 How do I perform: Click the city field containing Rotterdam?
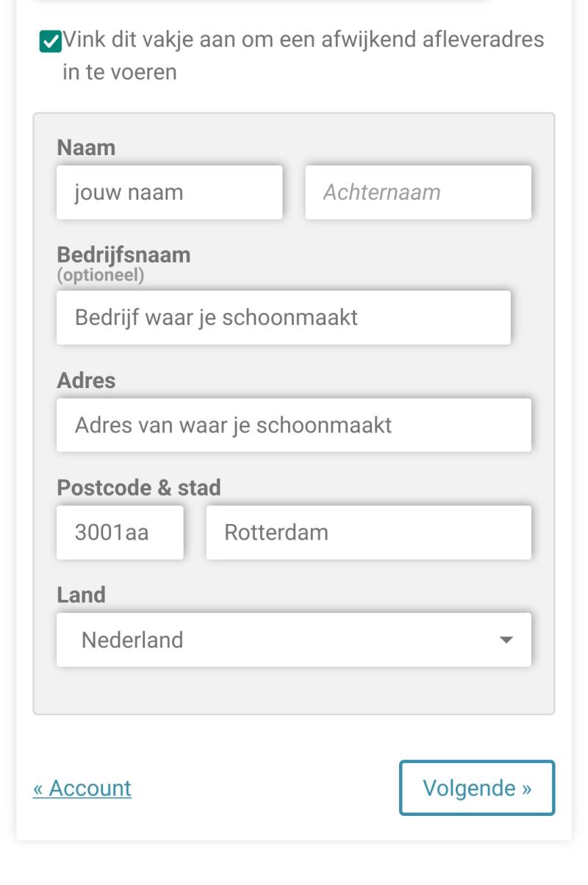coord(368,532)
